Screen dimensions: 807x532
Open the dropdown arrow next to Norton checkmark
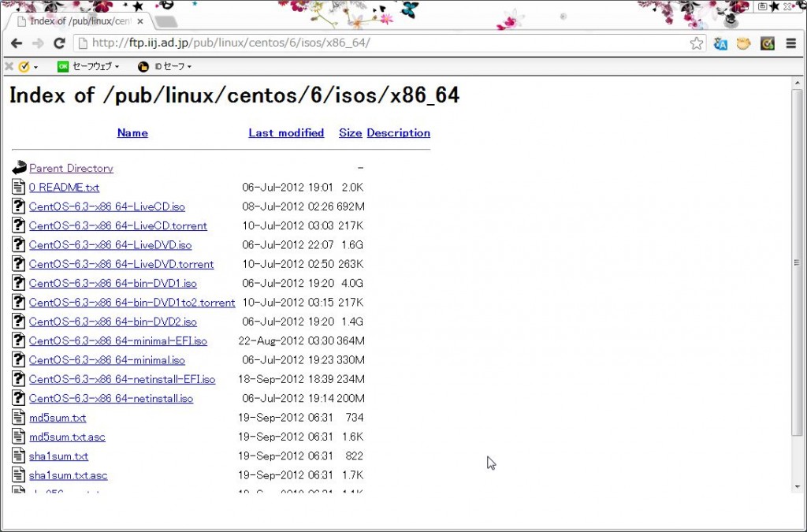[35, 67]
